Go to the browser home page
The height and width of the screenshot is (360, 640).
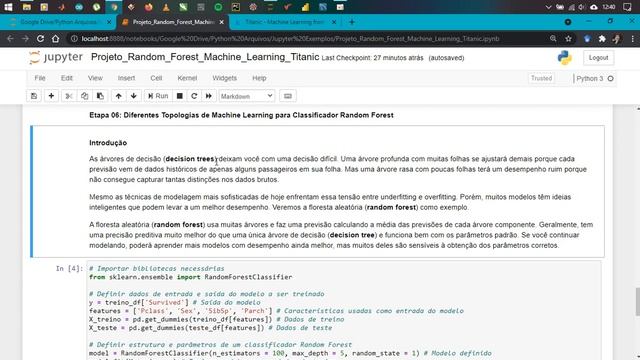point(56,39)
